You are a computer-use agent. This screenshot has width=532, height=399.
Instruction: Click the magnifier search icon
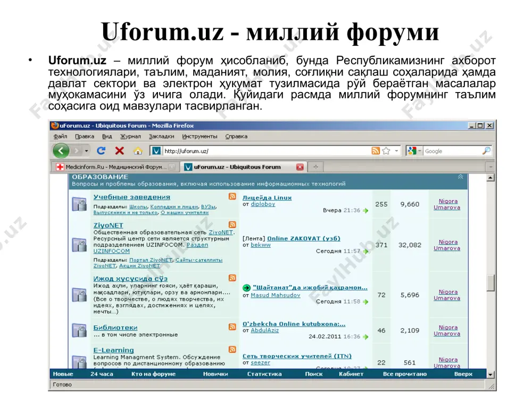tap(486, 151)
